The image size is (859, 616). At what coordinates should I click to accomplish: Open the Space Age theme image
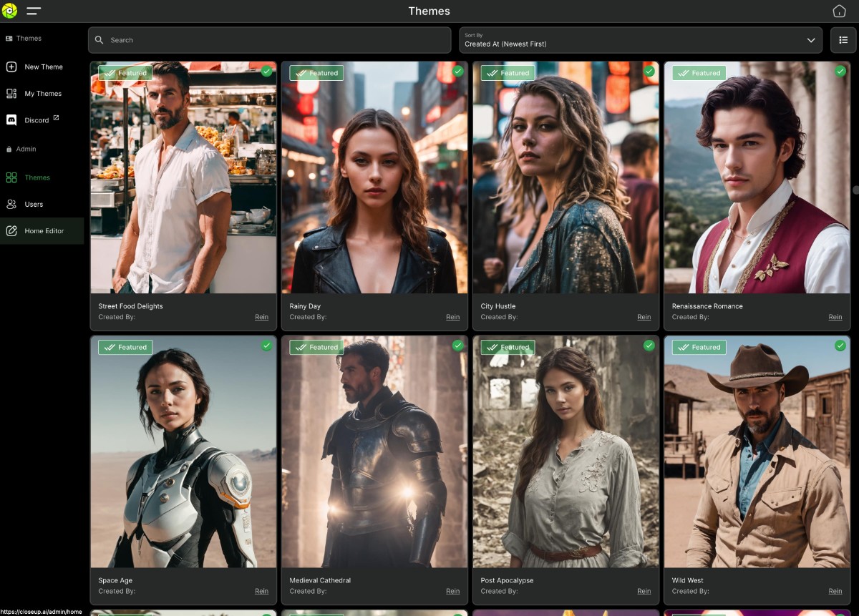(x=183, y=451)
